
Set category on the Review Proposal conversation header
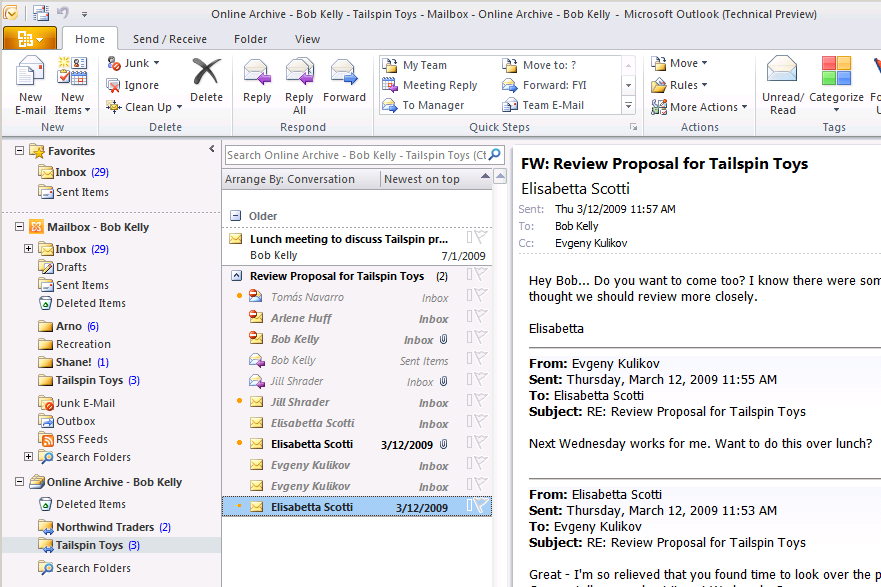click(x=470, y=274)
